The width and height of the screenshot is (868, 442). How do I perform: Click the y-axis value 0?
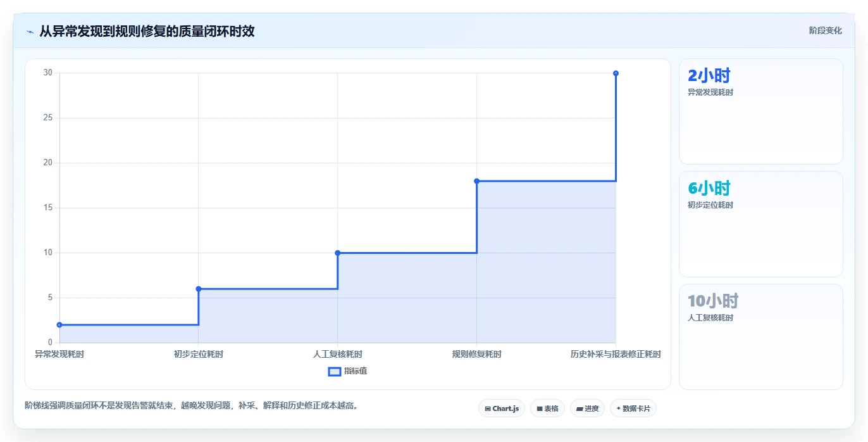51,343
